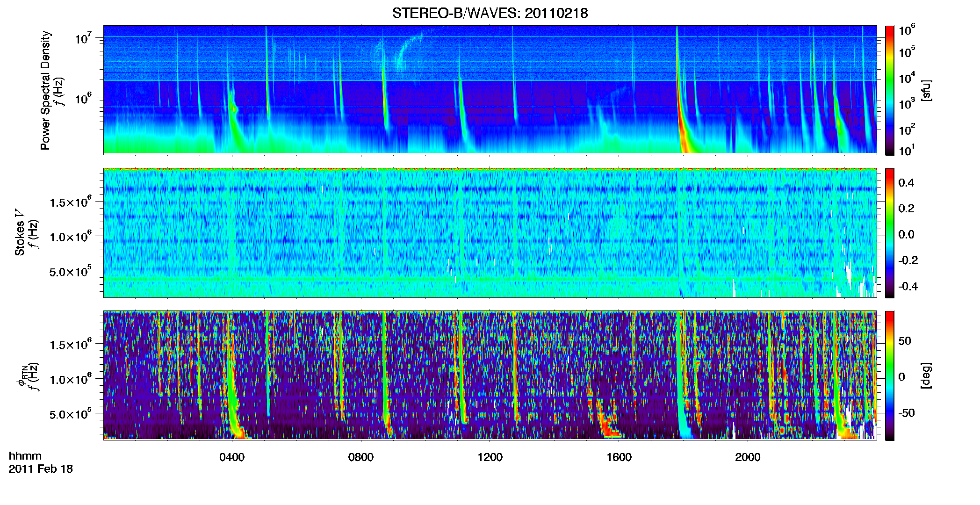Viewport: 980px width, 505px height.
Task: Click the 5.0×10^5 frequency tick beside the Stokes V panel
Action: (x=71, y=271)
